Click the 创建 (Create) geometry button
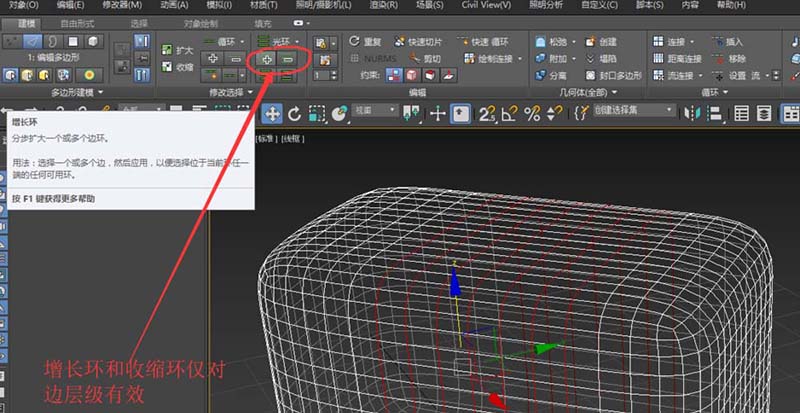 [602, 42]
